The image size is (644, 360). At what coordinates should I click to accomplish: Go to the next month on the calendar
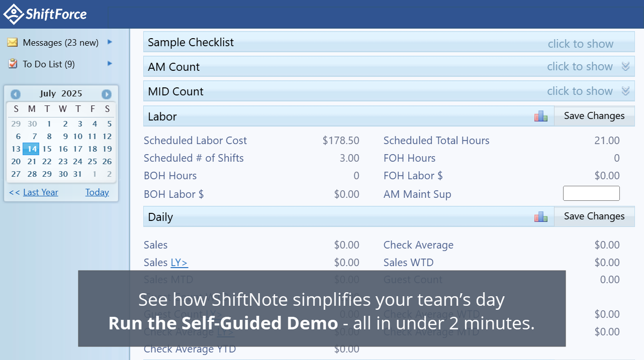(106, 94)
